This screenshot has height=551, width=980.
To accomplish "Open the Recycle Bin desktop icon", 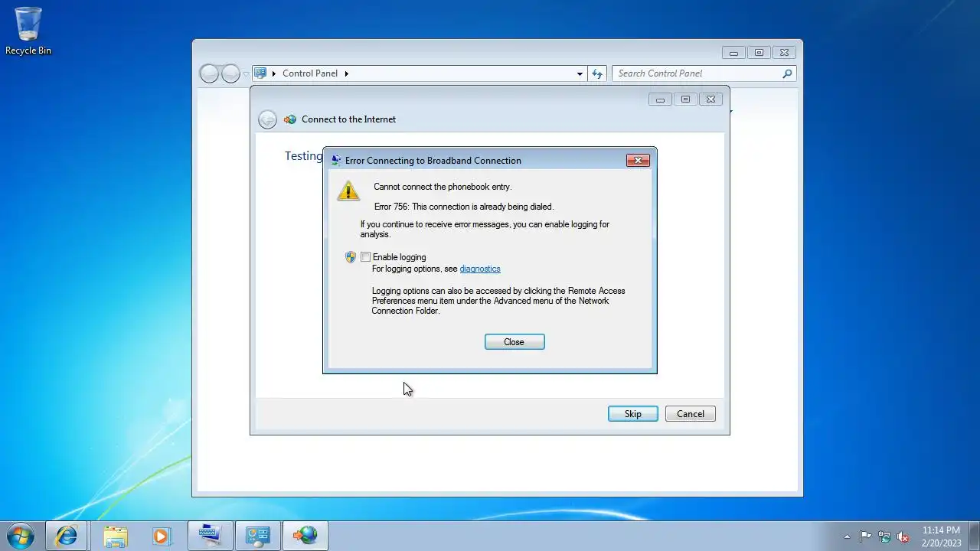I will click(x=28, y=31).
